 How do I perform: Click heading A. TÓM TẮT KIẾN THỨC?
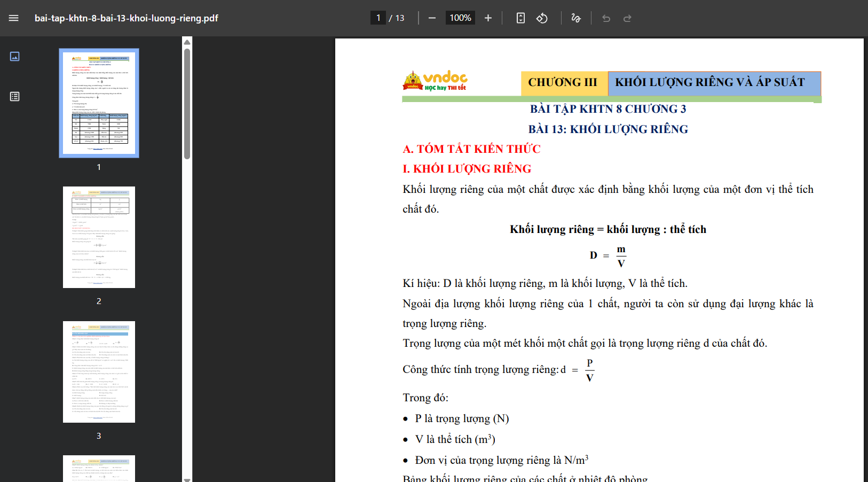pos(471,149)
